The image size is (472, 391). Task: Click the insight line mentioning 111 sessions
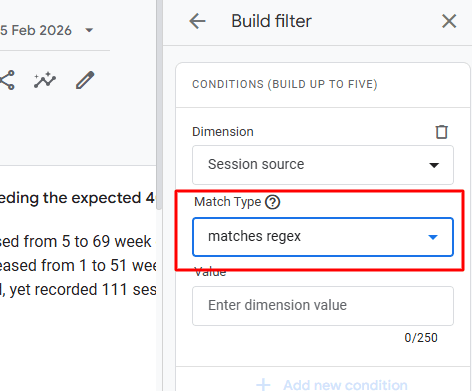(78, 289)
